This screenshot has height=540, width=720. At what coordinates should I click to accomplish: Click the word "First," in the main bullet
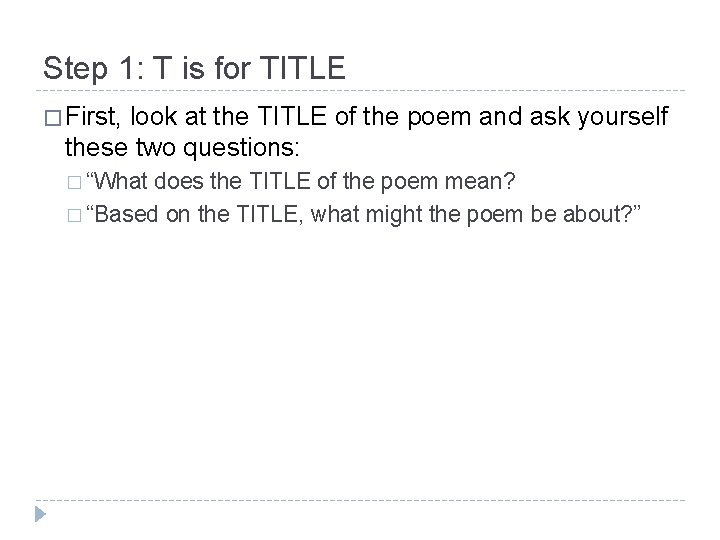click(93, 119)
